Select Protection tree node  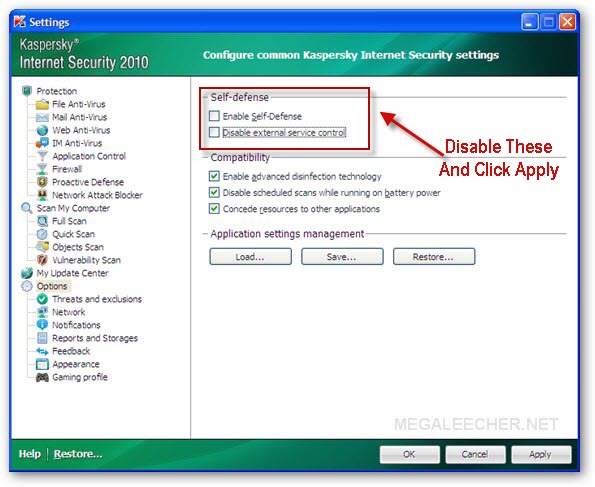click(x=57, y=91)
